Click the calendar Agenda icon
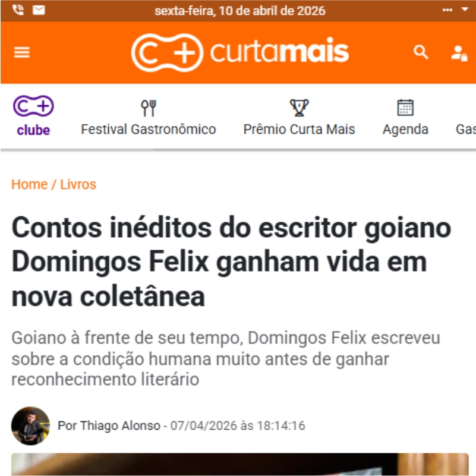This screenshot has width=476, height=476. coord(405,108)
